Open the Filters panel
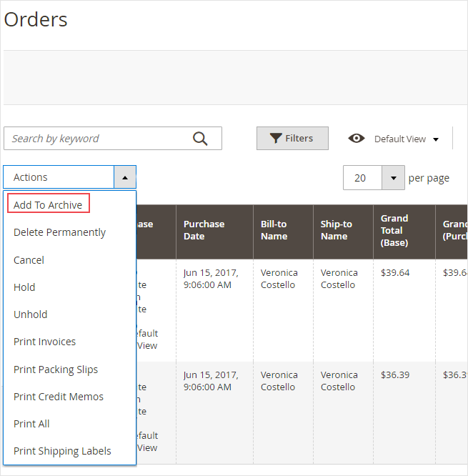The height and width of the screenshot is (476, 468). coord(292,139)
